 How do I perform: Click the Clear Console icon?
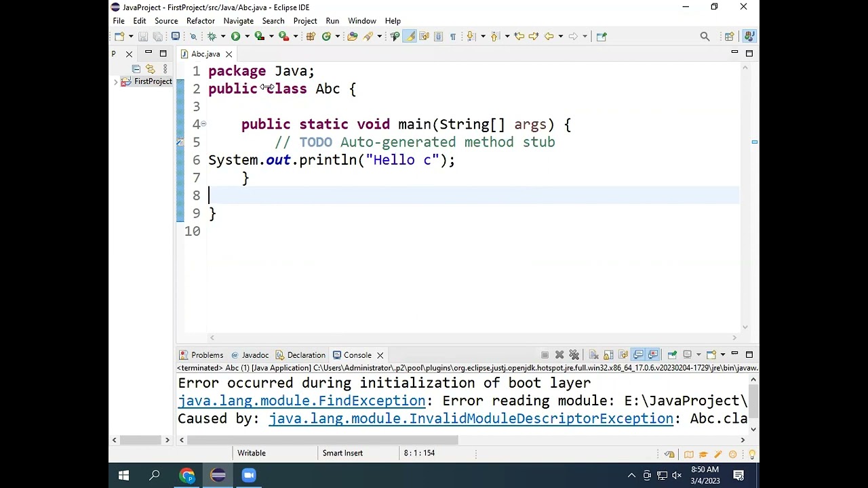[x=593, y=354]
